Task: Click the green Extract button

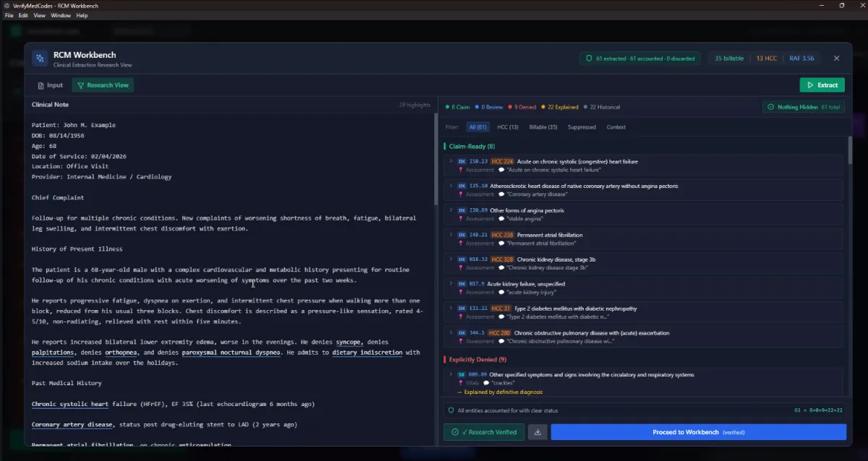Action: point(822,85)
